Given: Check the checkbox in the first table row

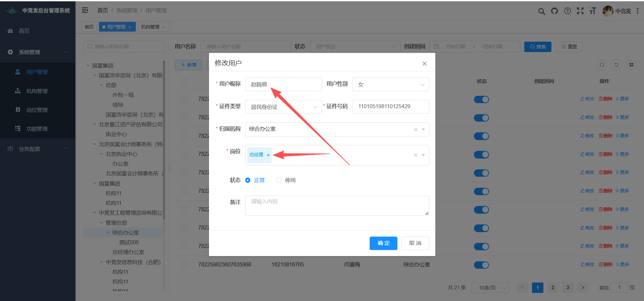Looking at the screenshot, I should (184, 99).
